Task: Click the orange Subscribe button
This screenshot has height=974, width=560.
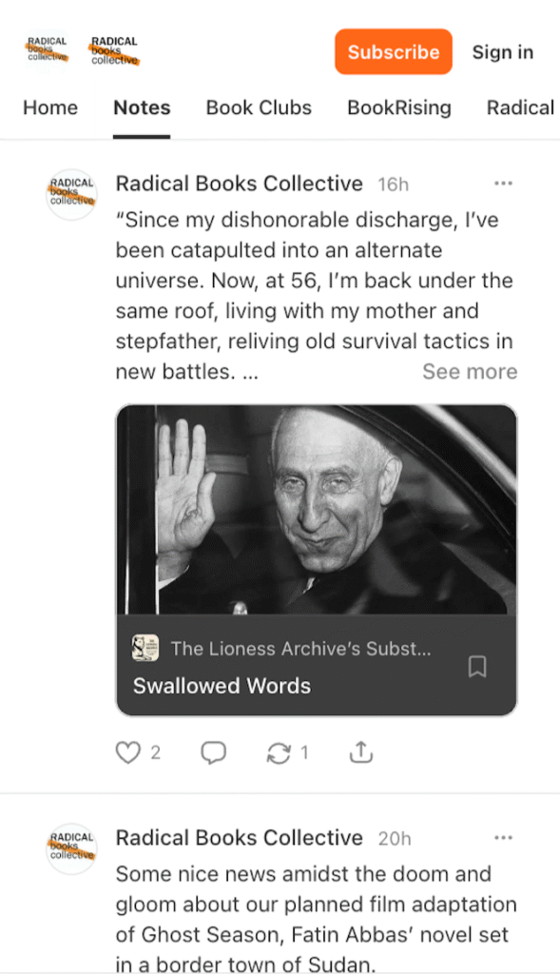Action: tap(394, 51)
